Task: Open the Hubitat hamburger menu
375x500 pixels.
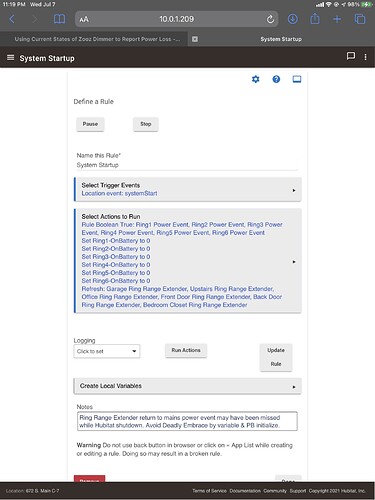Action: click(x=11, y=58)
